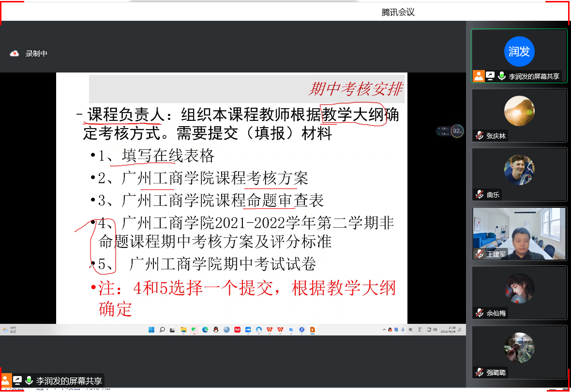Click the muted microphone icon beside 王建军
This screenshot has height=392, width=571.
(479, 254)
